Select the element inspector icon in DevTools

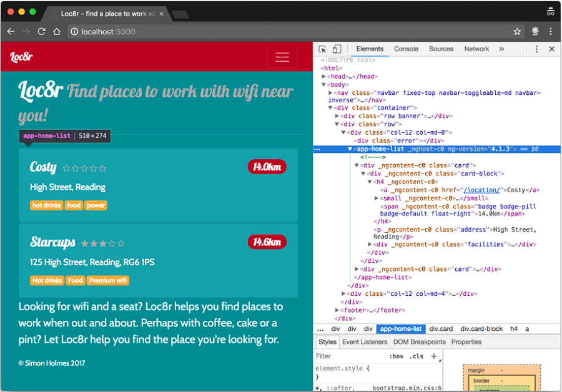coord(322,49)
